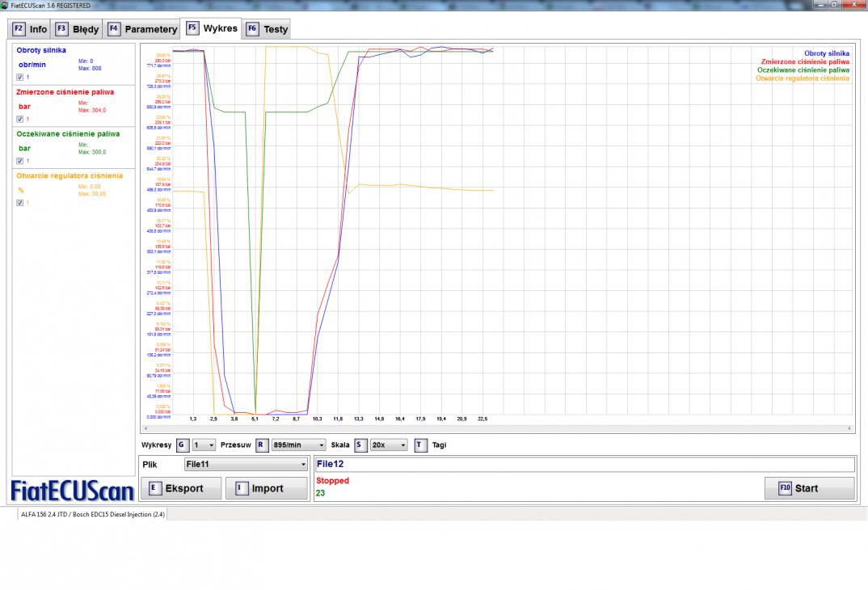Click the horizontal scrollbar under the graph
Image resolution: width=868 pixels, height=590 pixels.
[497, 428]
